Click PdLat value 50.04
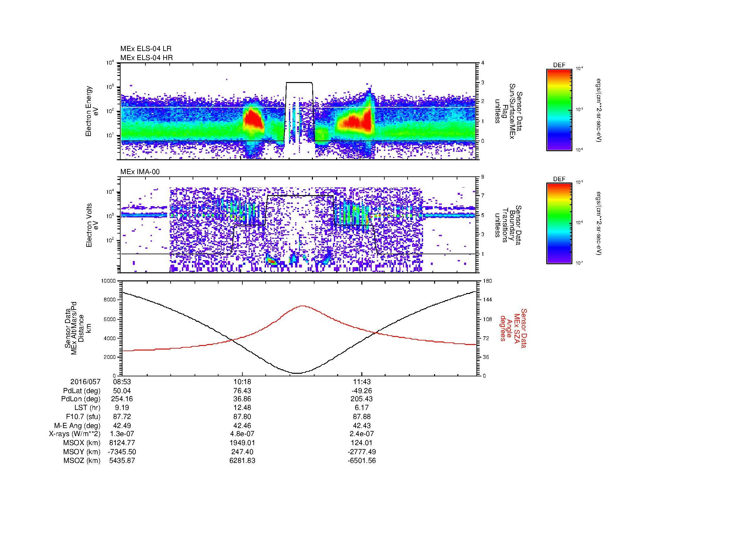The width and height of the screenshot is (756, 534). 122,391
